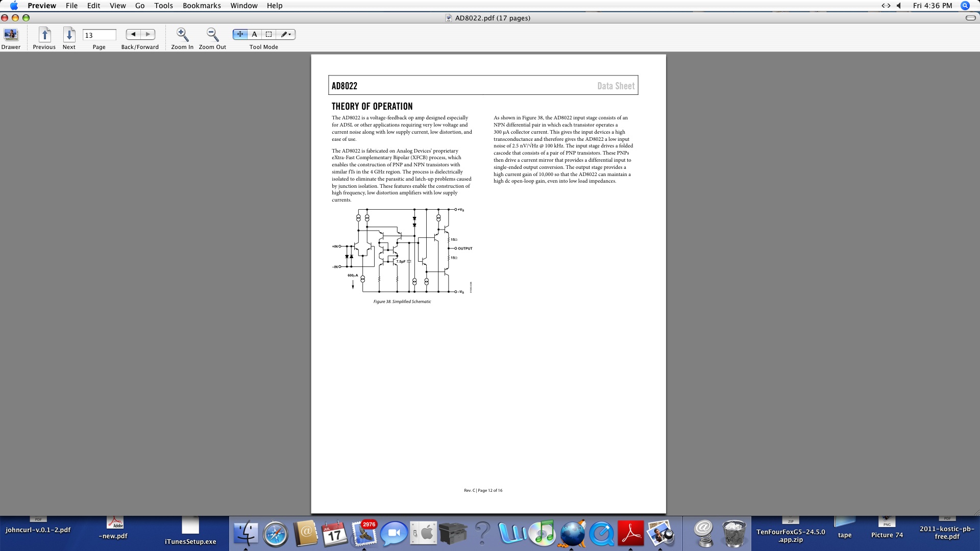Open Adobe Acrobat from the Dock
The height and width of the screenshot is (551, 980).
click(x=631, y=534)
